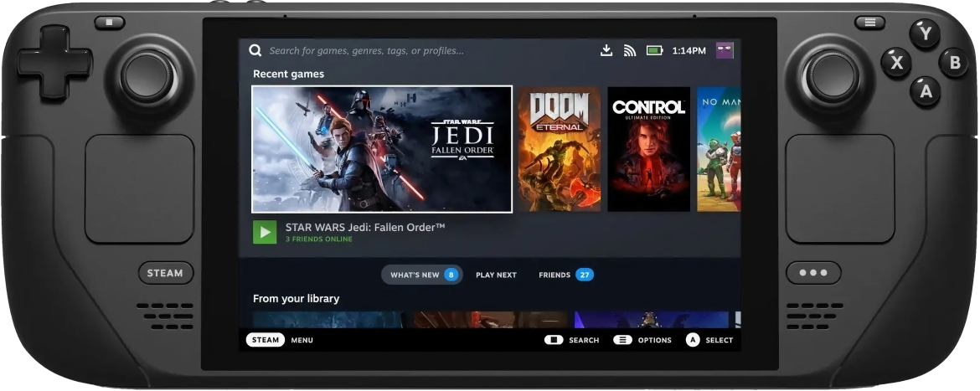This screenshot has height=391, width=980.
Task: Click the 27 badge on Friends
Action: [x=585, y=275]
